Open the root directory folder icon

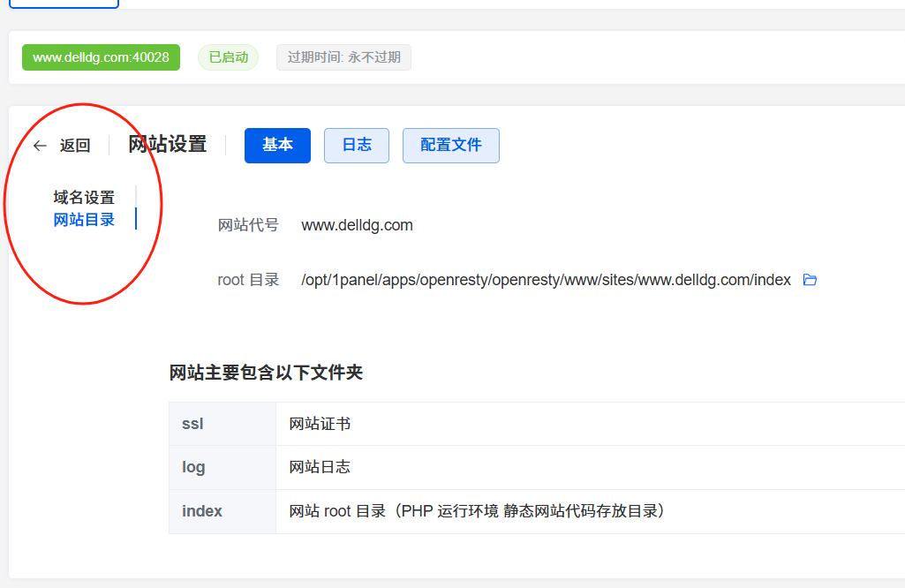point(810,280)
